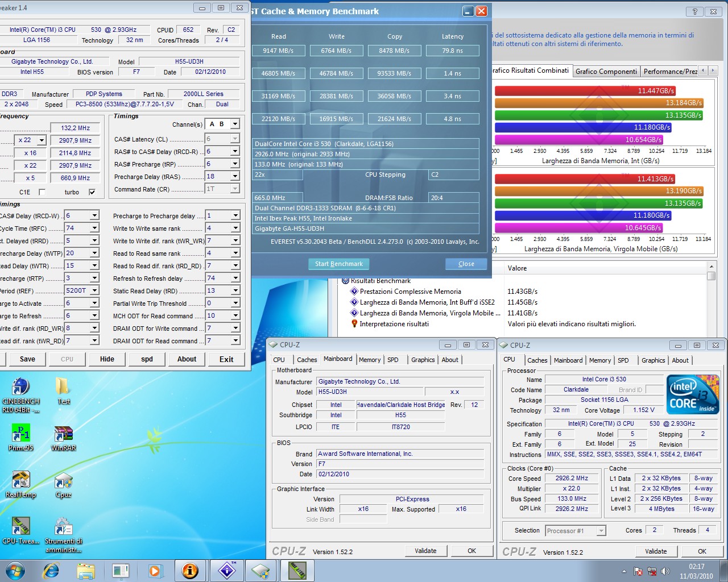Click the results list vertical scrollbar
Screen dimensions: 728x582
point(711,301)
